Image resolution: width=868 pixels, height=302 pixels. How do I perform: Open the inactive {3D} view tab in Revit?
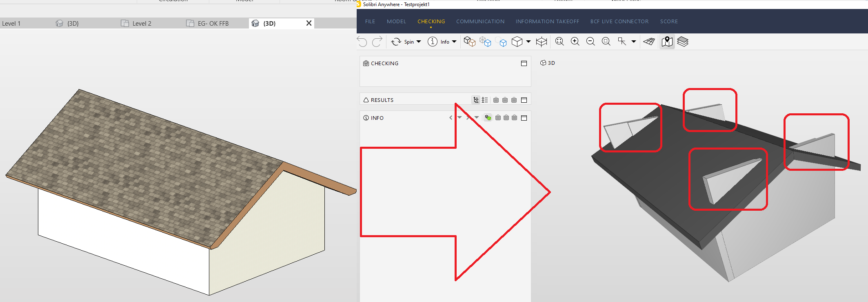point(73,23)
